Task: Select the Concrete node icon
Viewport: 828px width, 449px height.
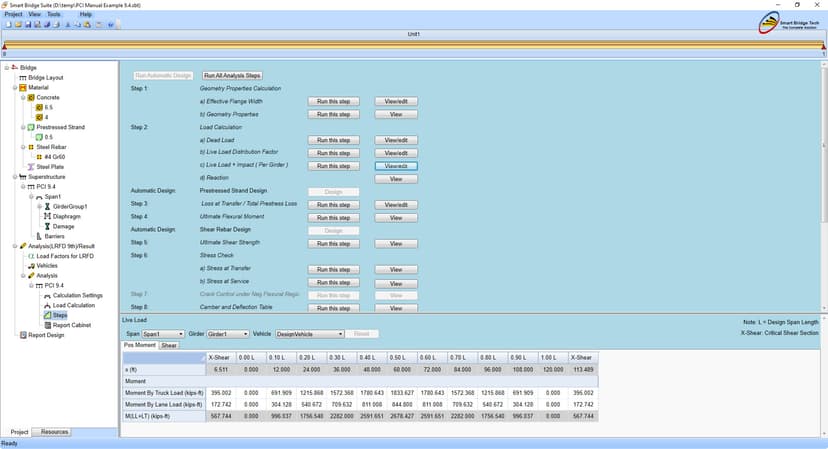Action: [31, 98]
